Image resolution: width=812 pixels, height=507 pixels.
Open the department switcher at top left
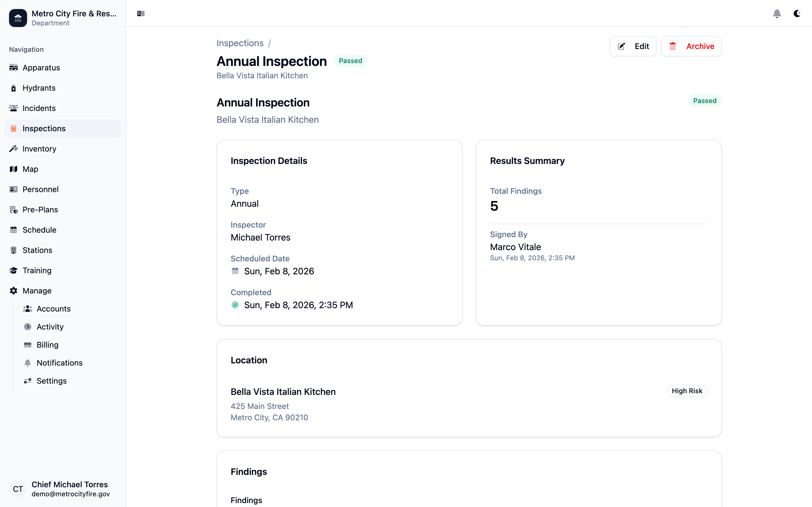(63, 18)
